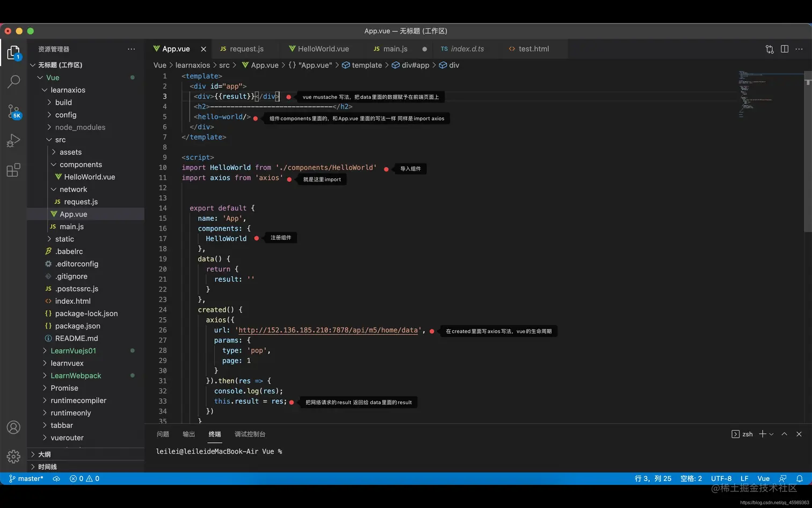
Task: Open the Output panel tab
Action: 189,434
